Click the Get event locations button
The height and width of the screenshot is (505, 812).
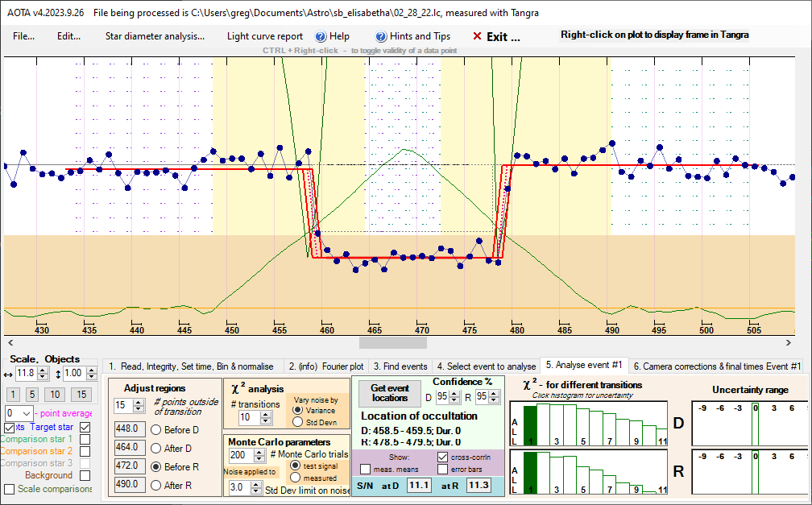click(x=390, y=392)
